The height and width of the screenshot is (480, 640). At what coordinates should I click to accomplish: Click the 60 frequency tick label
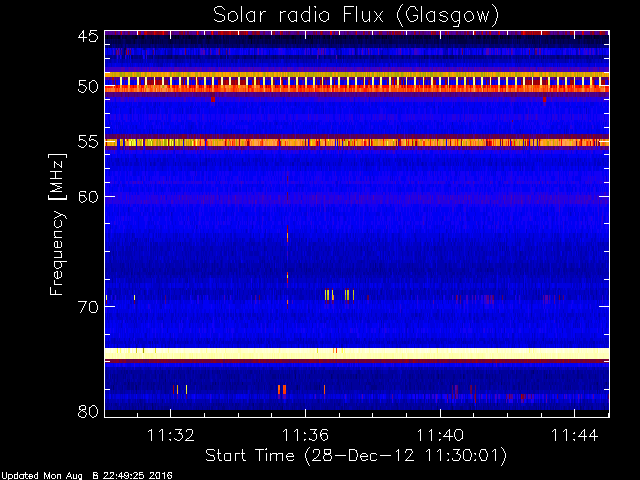pyautogui.click(x=88, y=196)
